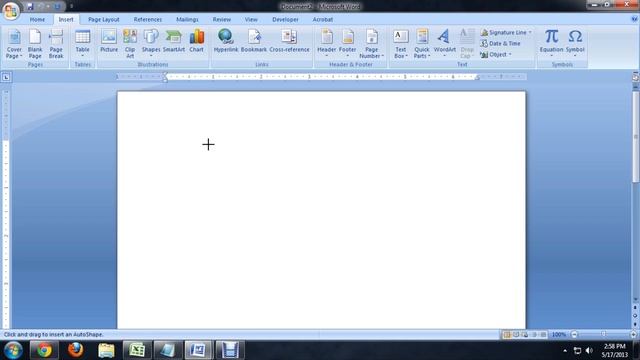Click the zoom in plus button
Image resolution: width=640 pixels, height=360 pixels.
[633, 335]
